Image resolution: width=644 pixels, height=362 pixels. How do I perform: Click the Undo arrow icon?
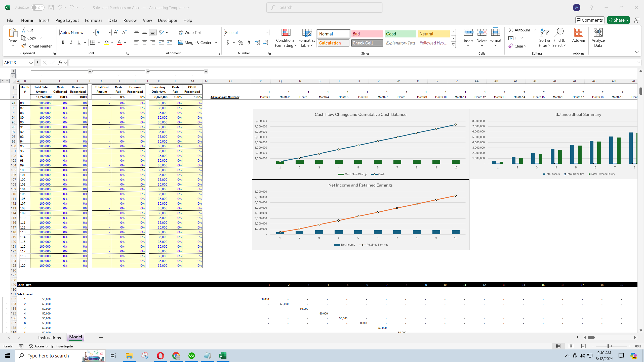point(60,8)
